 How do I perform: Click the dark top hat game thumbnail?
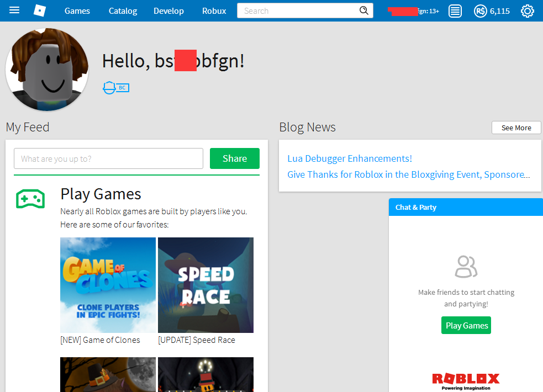205,375
